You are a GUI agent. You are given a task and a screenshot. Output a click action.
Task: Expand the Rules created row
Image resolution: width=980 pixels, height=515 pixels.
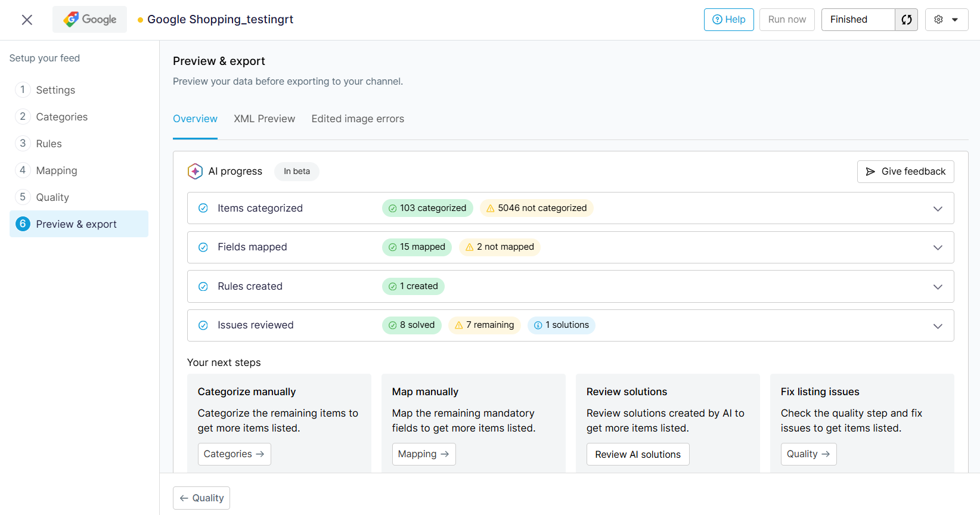tap(938, 287)
